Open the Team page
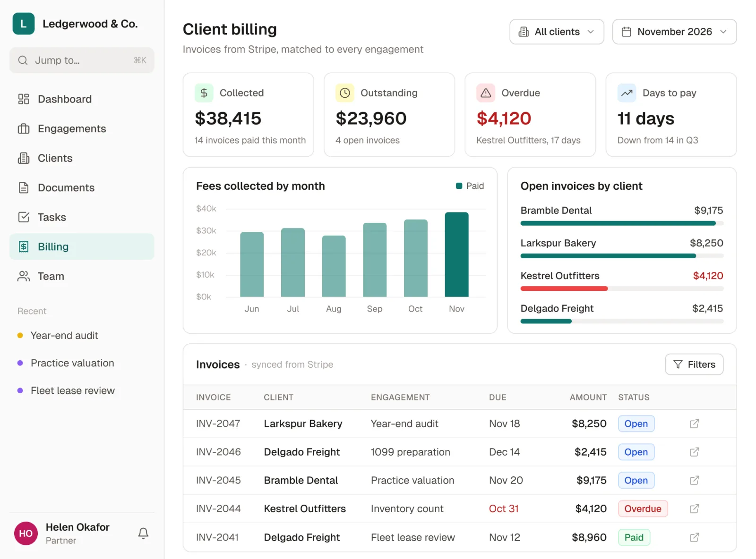The height and width of the screenshot is (559, 756). click(x=82, y=276)
